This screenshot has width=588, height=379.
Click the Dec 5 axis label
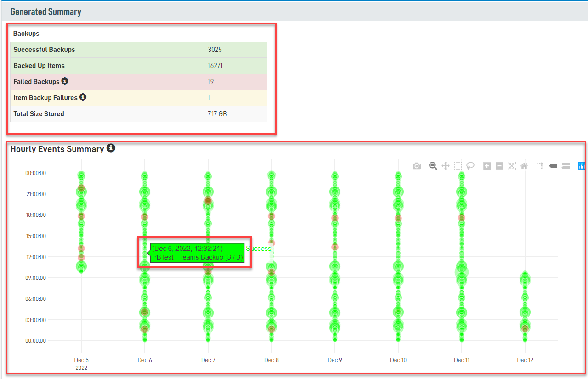point(81,360)
